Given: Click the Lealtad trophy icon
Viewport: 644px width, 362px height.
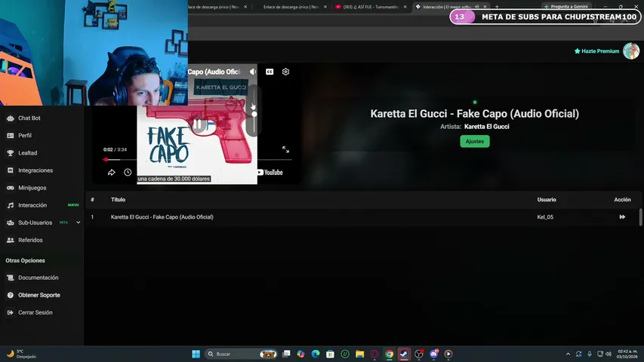Looking at the screenshot, I should 11,152.
